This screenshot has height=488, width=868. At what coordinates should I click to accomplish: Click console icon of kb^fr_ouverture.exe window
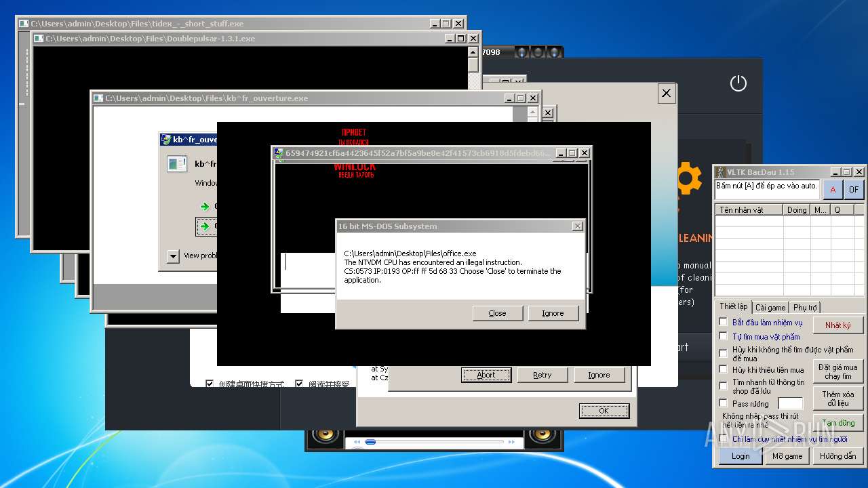[98, 98]
